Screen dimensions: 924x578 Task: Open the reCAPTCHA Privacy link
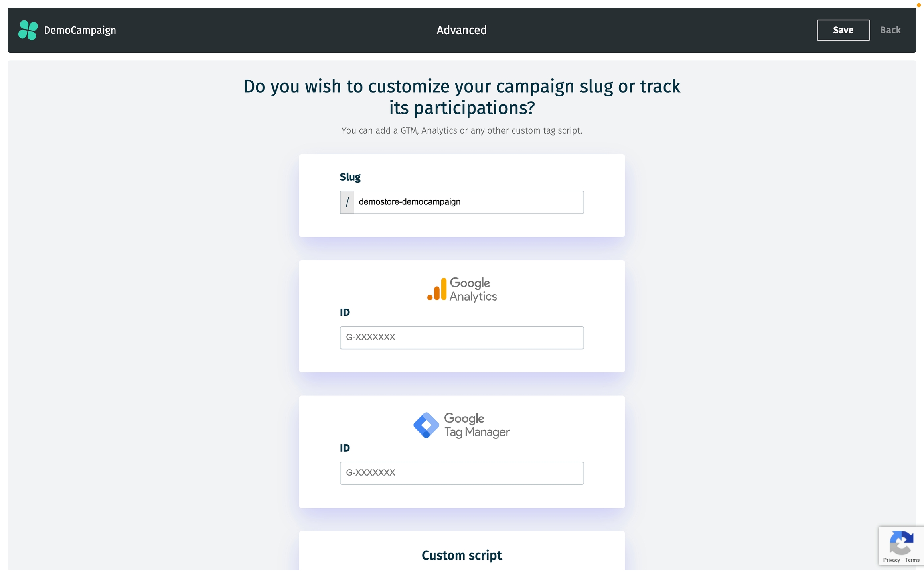[x=891, y=560]
